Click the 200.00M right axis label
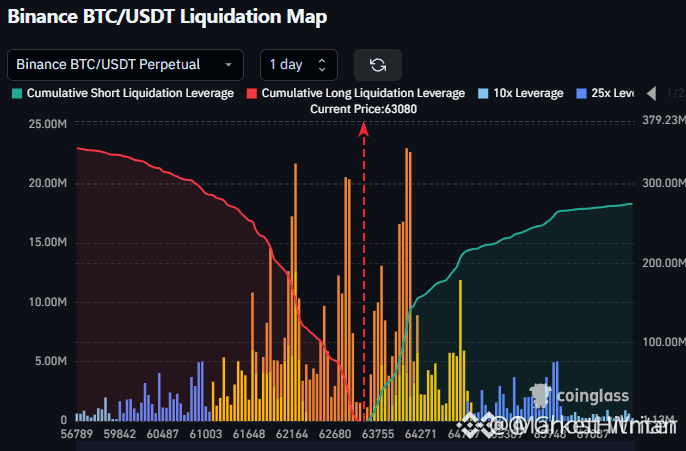 pyautogui.click(x=664, y=263)
